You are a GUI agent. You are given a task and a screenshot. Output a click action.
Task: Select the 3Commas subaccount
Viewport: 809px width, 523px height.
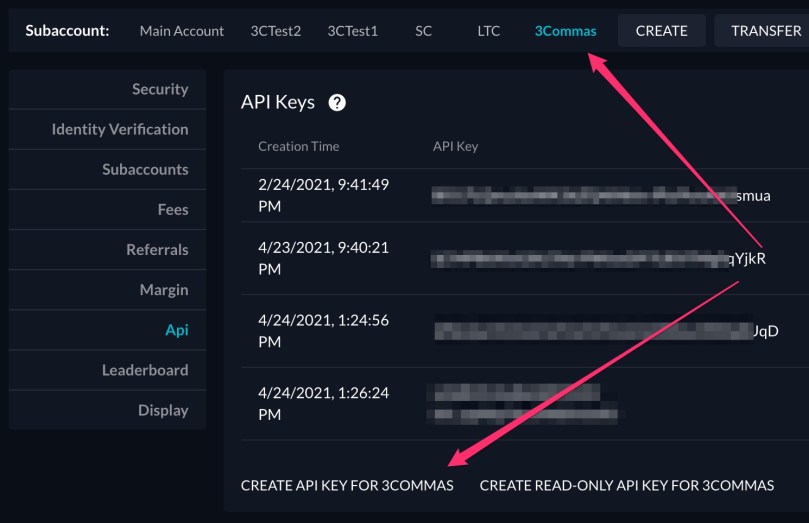point(565,31)
